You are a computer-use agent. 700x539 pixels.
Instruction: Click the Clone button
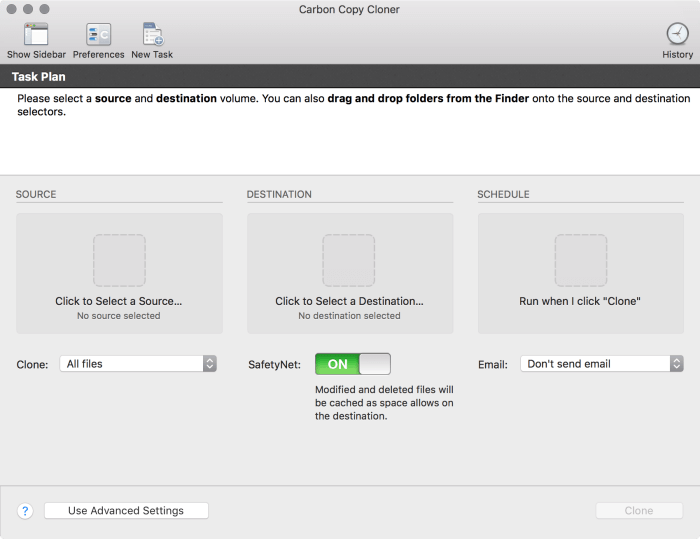tap(639, 510)
